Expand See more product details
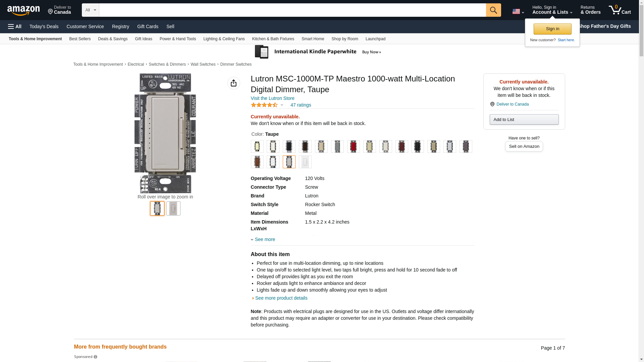The width and height of the screenshot is (644, 362). coord(281,298)
